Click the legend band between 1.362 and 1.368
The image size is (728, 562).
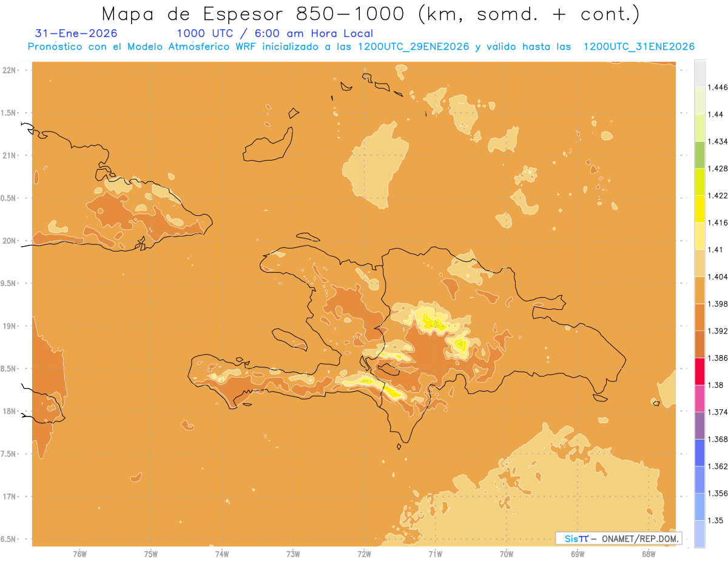699,453
